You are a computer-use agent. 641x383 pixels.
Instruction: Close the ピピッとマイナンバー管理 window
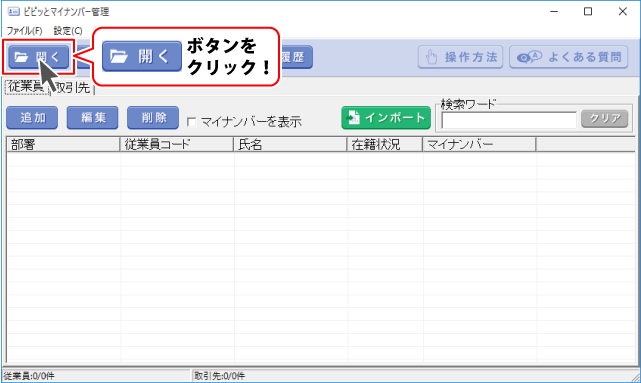point(622,11)
